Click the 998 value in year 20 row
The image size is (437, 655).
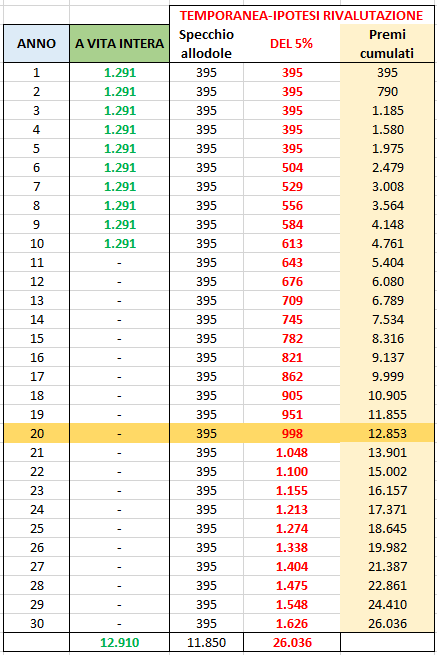pos(292,433)
